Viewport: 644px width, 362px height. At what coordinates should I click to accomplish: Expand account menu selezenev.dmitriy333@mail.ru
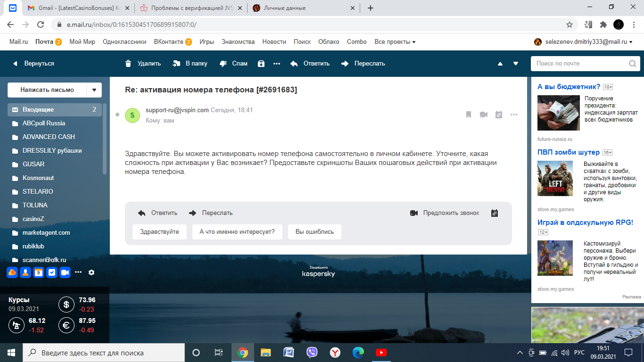click(583, 41)
